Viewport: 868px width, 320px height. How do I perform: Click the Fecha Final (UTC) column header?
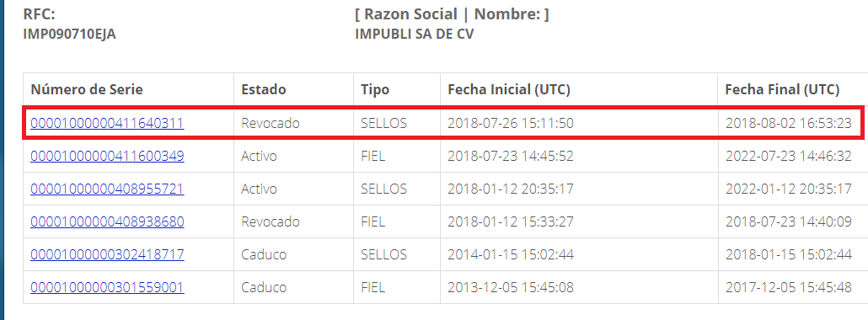click(782, 89)
